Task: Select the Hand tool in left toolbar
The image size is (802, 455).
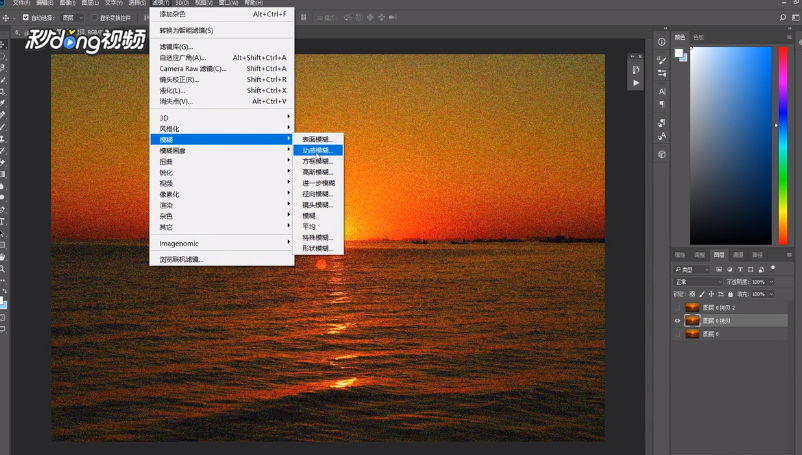Action: 3,257
